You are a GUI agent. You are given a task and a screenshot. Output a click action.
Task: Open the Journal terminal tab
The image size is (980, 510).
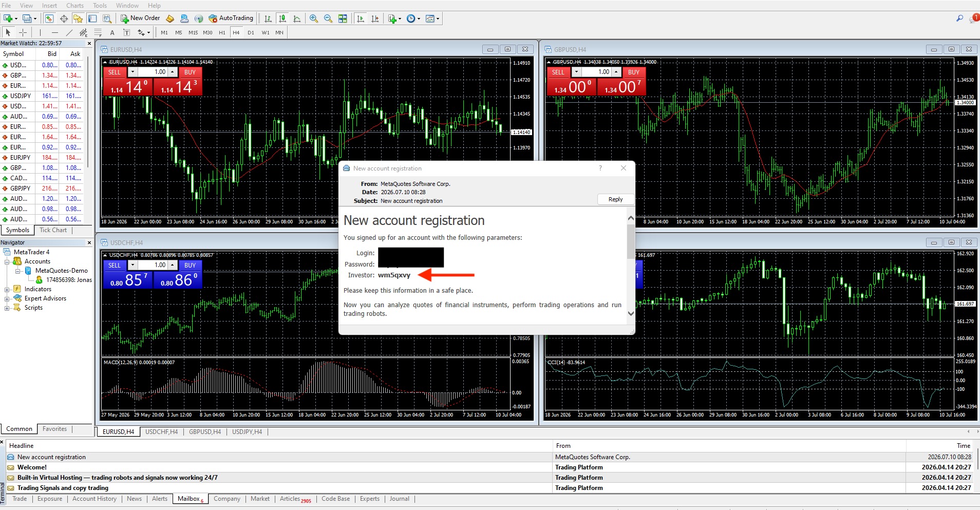[399, 499]
